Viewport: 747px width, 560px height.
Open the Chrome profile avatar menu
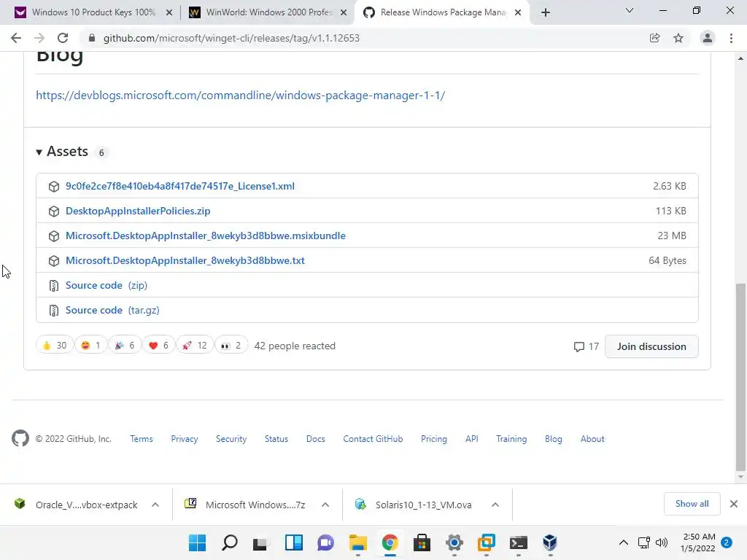708,38
